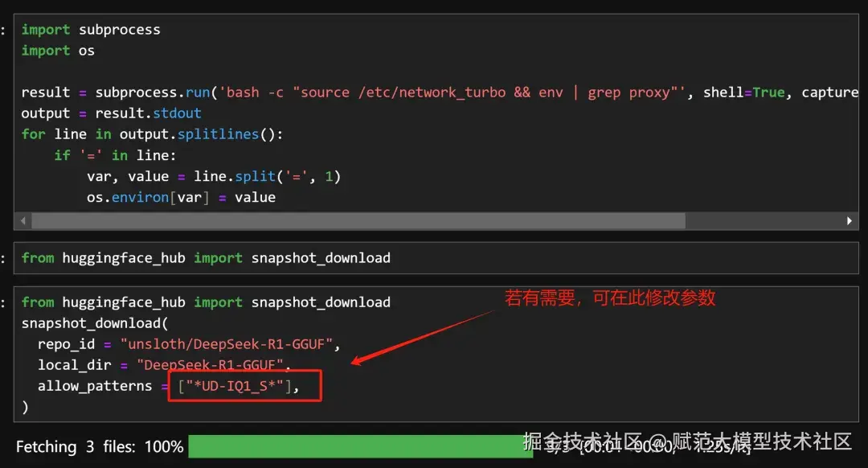This screenshot has height=468, width=868.
Task: Click the watermark text at bottom right
Action: [687, 442]
